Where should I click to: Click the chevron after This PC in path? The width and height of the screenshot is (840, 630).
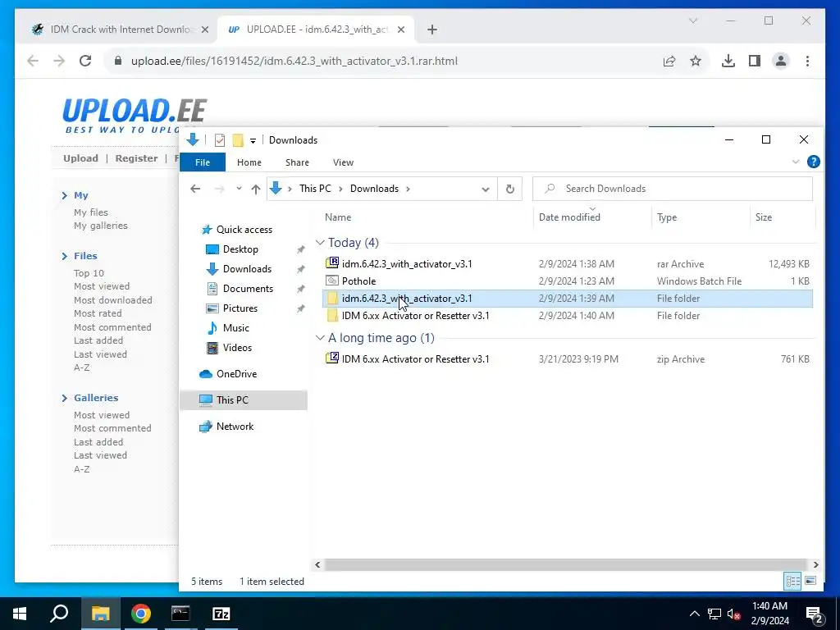coord(340,189)
